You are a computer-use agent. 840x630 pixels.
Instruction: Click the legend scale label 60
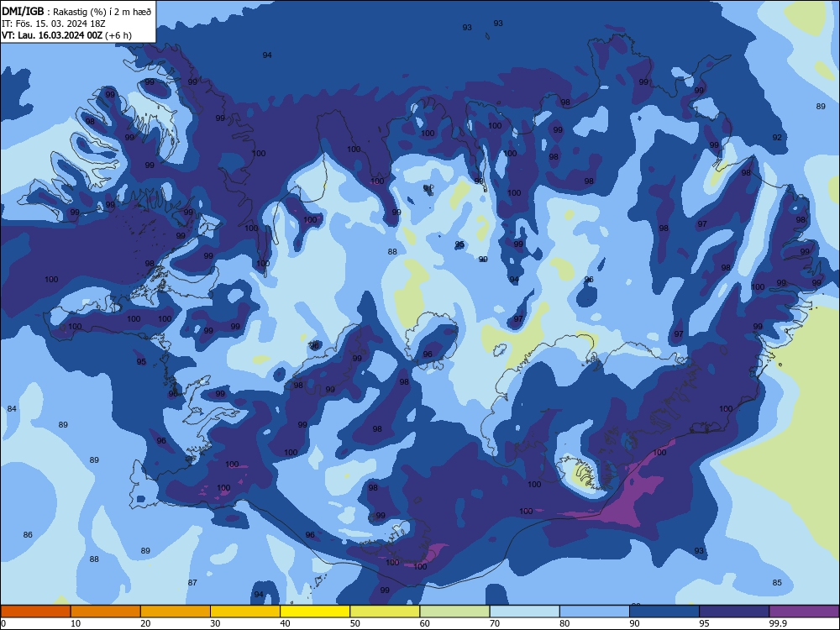425,623
